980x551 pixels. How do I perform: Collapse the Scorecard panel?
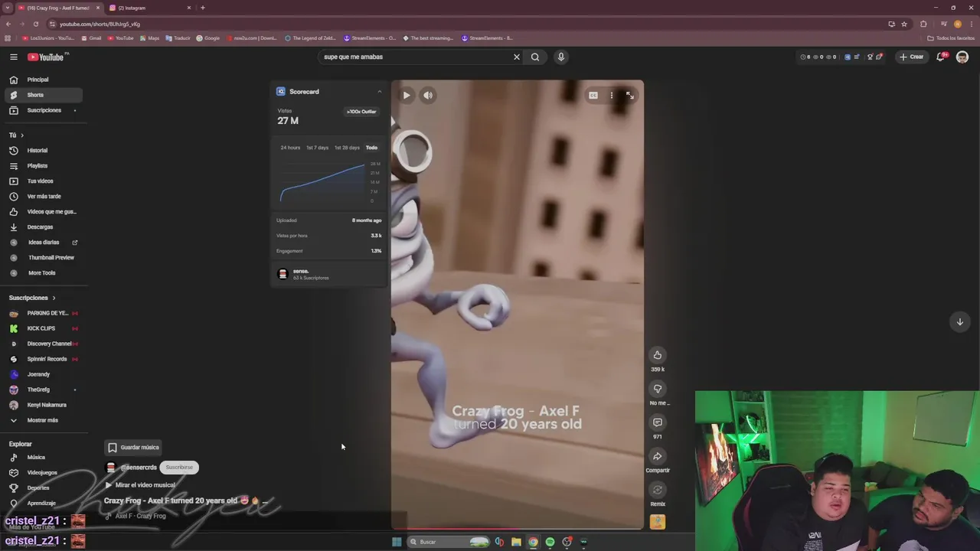tap(379, 92)
